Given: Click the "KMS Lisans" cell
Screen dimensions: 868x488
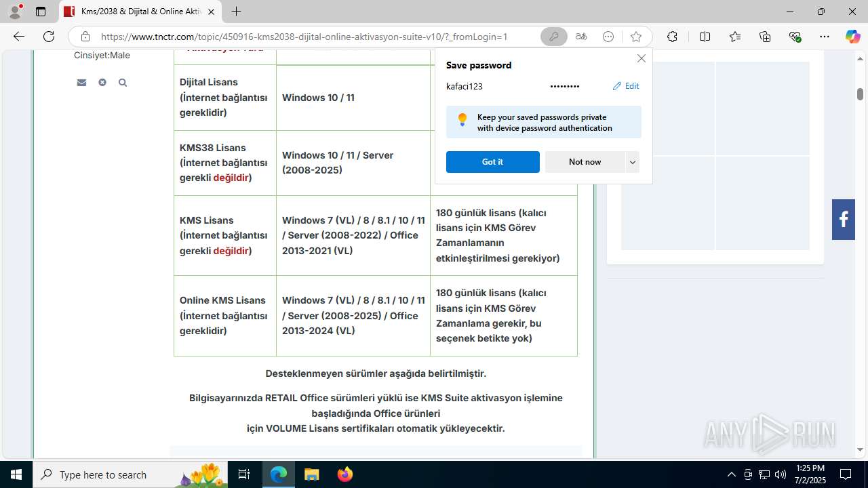Looking at the screenshot, I should pyautogui.click(x=225, y=235).
